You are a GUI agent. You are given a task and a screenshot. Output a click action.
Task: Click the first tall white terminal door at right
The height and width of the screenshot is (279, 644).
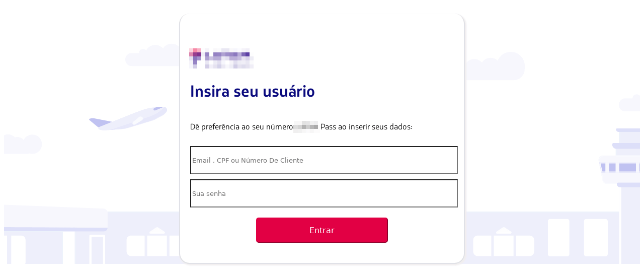point(558,237)
